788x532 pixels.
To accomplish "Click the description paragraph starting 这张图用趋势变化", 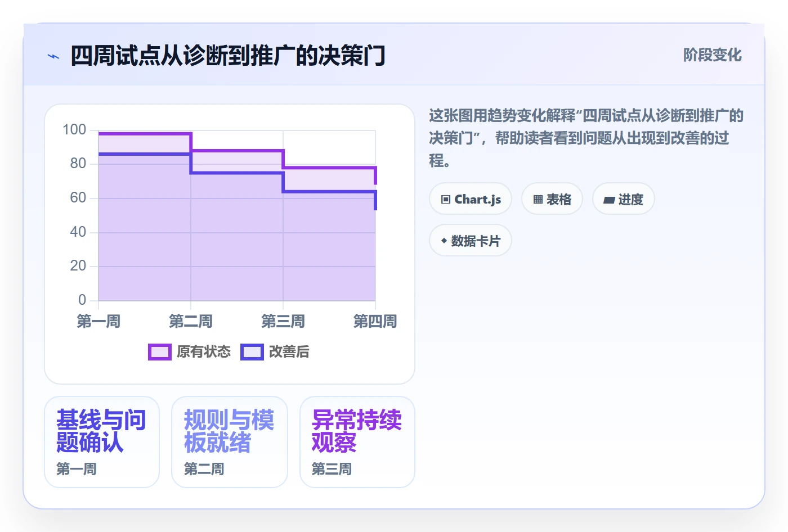I will 586,138.
